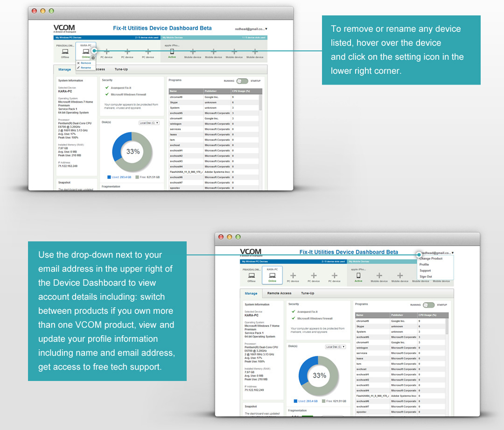Click the Adobe Systems publisher cell in bottom window
This screenshot has height=430, width=504.
point(404,396)
